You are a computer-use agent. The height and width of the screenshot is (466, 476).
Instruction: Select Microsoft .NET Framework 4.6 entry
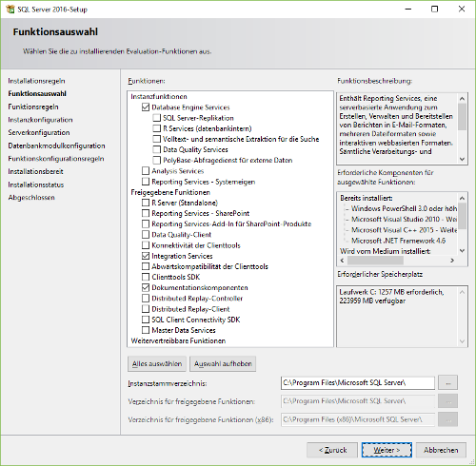click(398, 241)
